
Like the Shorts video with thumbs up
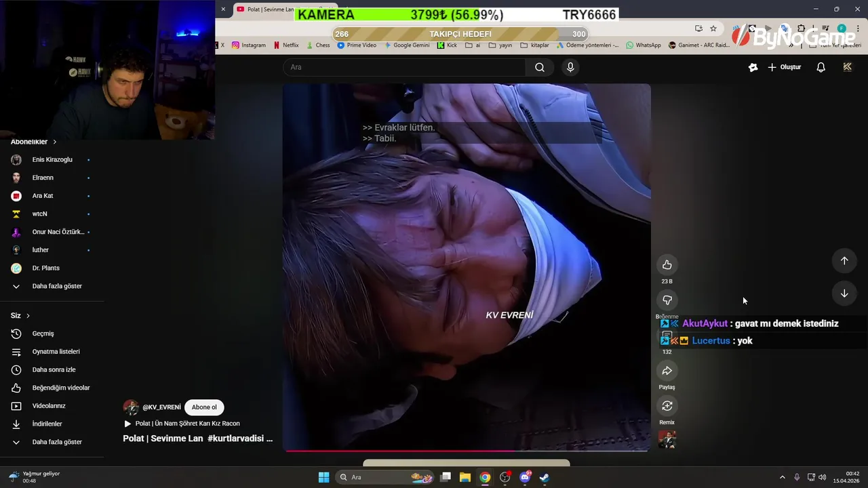pyautogui.click(x=667, y=265)
